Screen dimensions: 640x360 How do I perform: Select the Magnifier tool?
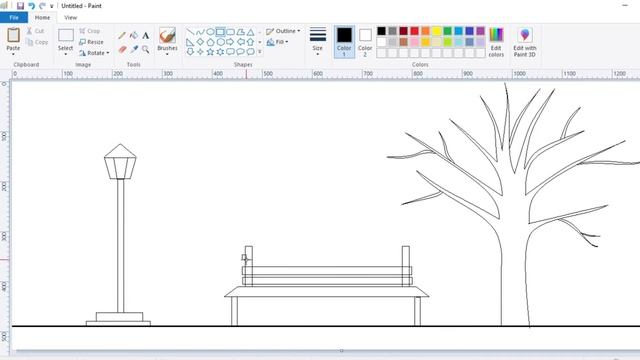(x=146, y=49)
